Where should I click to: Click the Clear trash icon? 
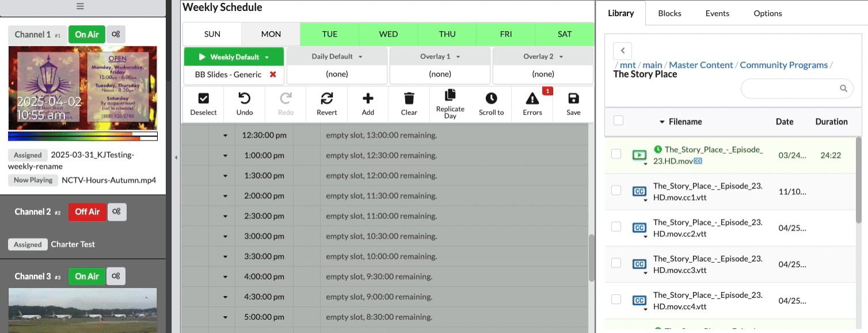409,99
